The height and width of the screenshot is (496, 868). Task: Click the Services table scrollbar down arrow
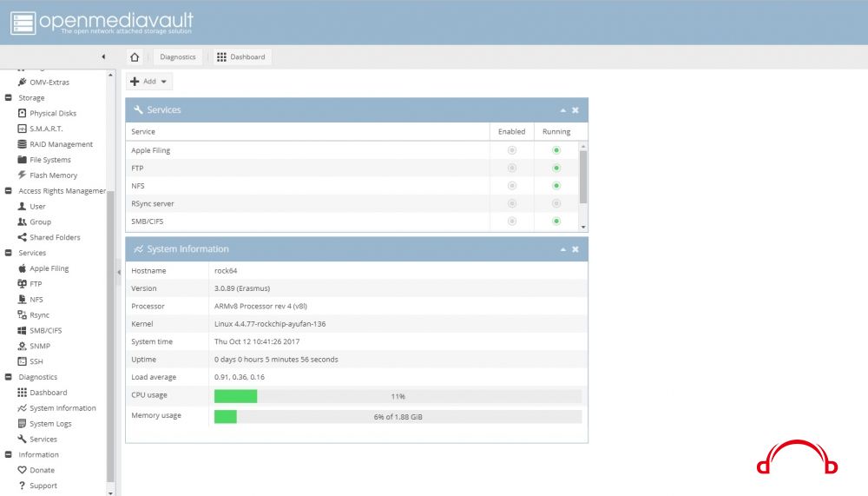coord(583,228)
